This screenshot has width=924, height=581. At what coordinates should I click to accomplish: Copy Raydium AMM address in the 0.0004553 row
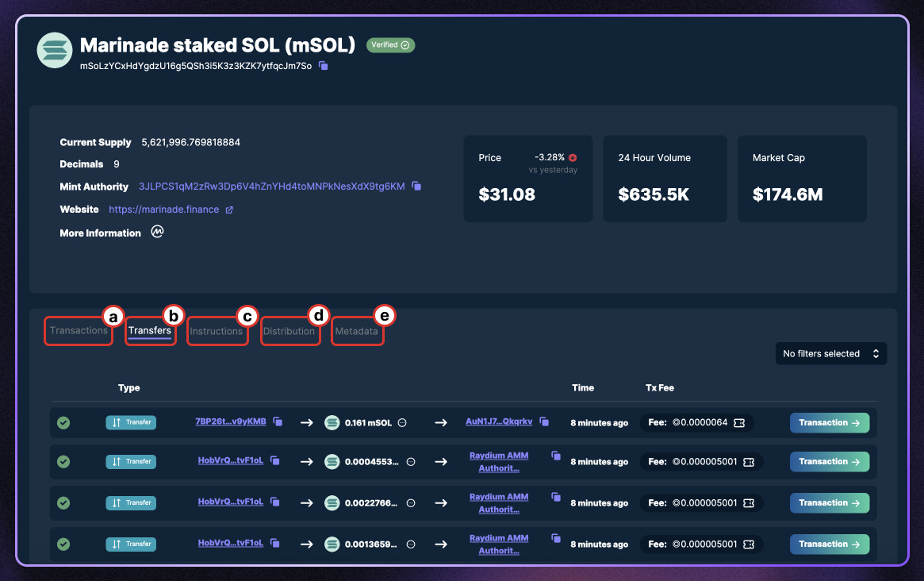click(x=556, y=456)
